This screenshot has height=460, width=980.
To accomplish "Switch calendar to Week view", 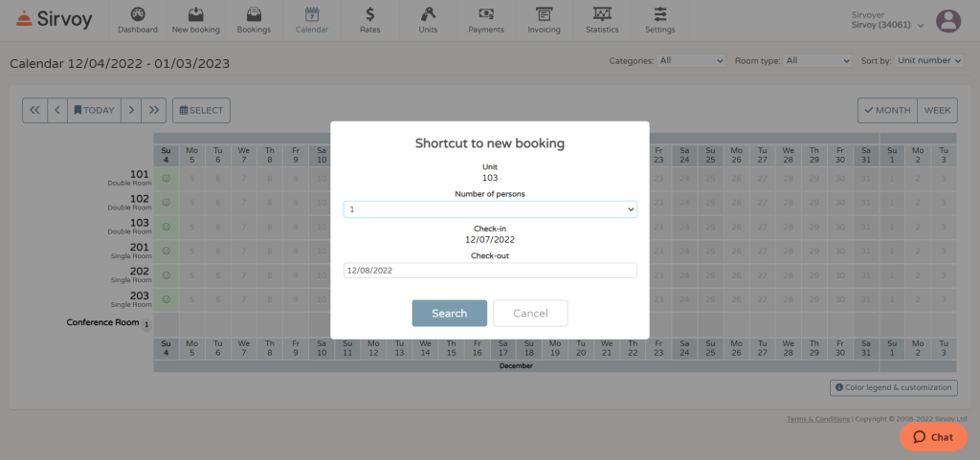I will (x=937, y=110).
